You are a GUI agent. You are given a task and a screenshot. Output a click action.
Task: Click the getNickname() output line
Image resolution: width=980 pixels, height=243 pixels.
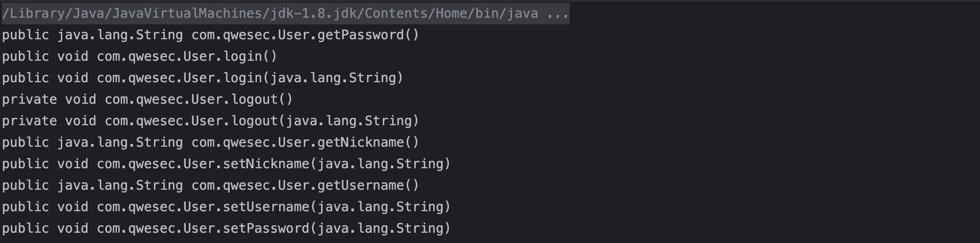click(x=211, y=143)
